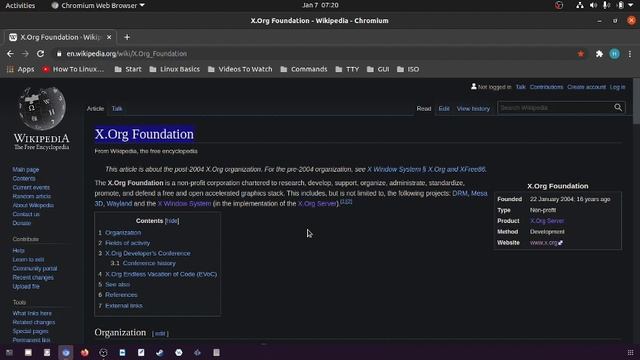Image resolution: width=640 pixels, height=360 pixels.
Task: Open the Steam icon in taskbar
Action: point(160,352)
